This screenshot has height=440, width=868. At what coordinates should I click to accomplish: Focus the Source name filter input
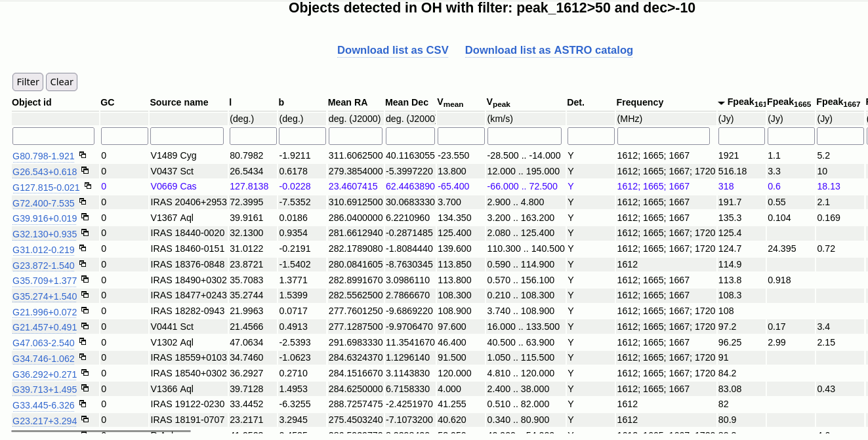[187, 136]
